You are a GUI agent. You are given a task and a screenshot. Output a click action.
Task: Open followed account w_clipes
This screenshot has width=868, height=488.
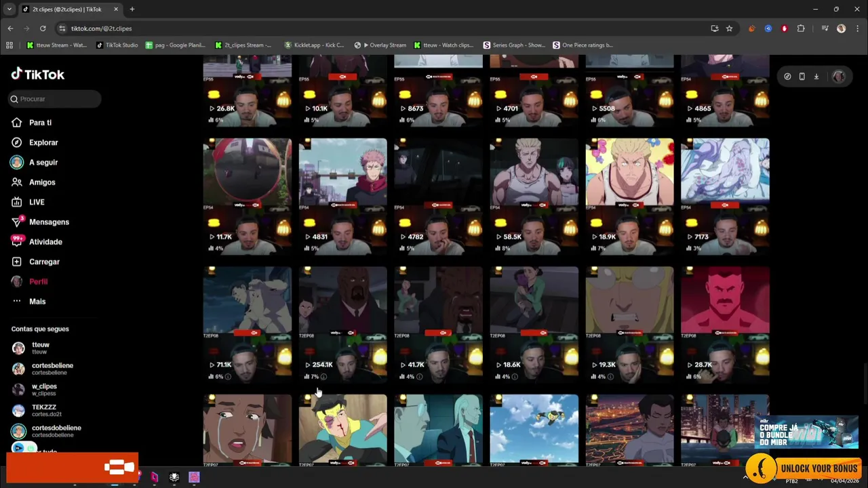coord(34,389)
